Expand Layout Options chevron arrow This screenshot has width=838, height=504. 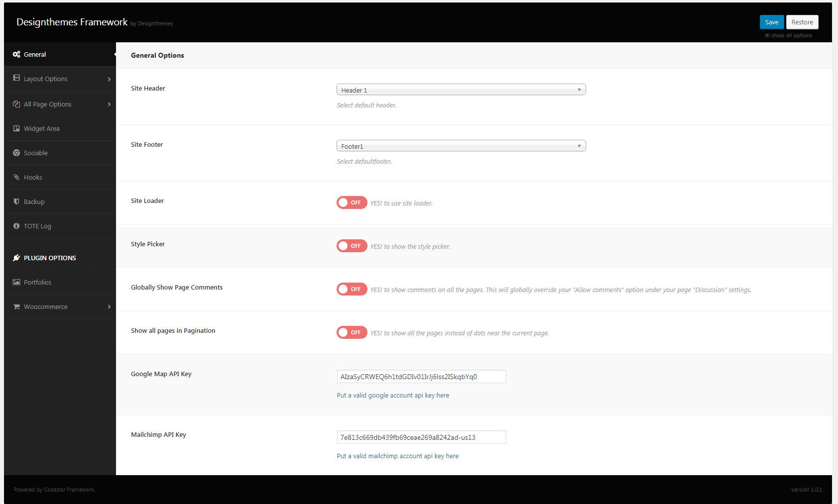(109, 79)
